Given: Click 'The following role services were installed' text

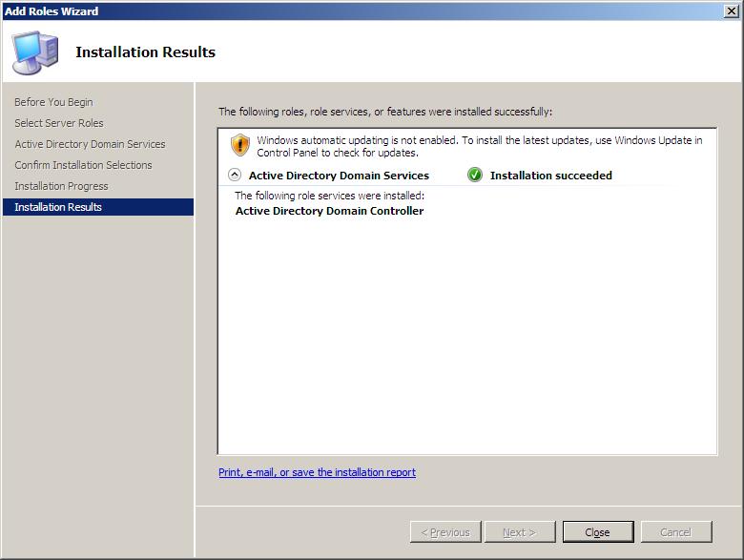Looking at the screenshot, I should click(x=329, y=196).
